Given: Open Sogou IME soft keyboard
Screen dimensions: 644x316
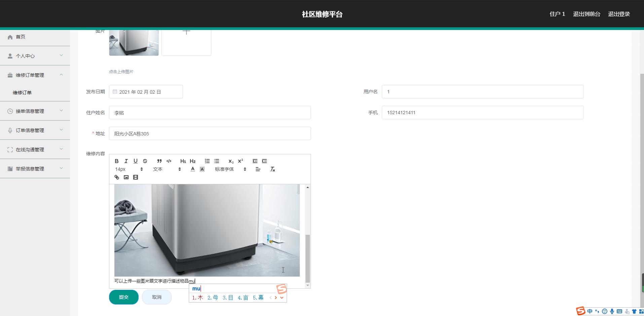Looking at the screenshot, I should click(619, 311).
